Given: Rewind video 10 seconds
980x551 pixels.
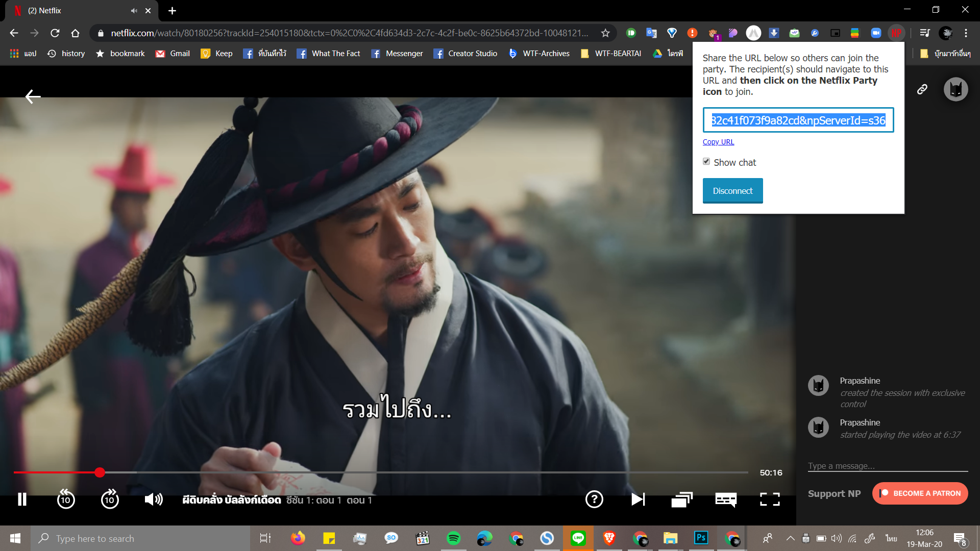Looking at the screenshot, I should pyautogui.click(x=66, y=499).
